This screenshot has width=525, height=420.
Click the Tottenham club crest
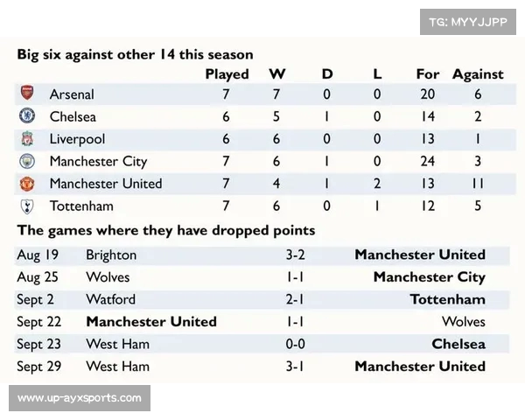(27, 206)
